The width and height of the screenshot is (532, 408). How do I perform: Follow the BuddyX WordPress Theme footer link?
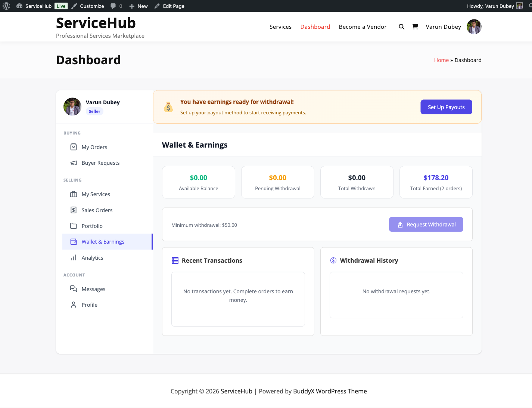(330, 391)
